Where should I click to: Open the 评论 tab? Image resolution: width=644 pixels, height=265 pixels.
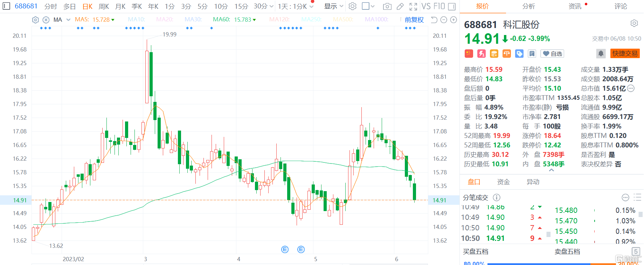click(621, 6)
